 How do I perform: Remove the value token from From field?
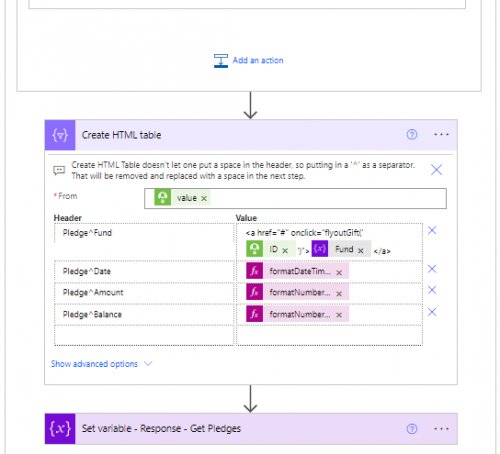tap(204, 198)
